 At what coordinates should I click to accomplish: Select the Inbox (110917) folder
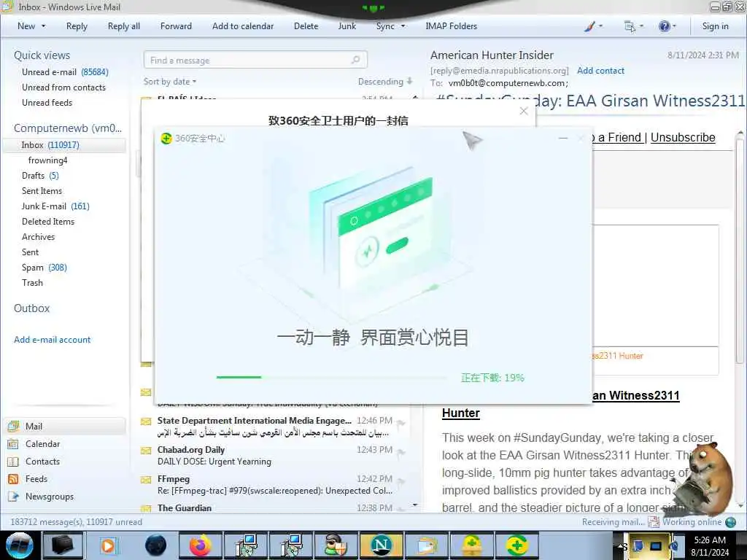[65, 145]
